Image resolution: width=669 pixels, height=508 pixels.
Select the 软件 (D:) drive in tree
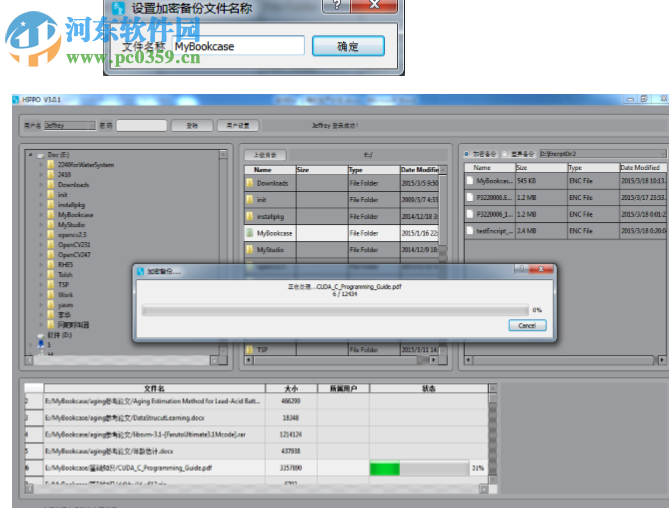59,335
